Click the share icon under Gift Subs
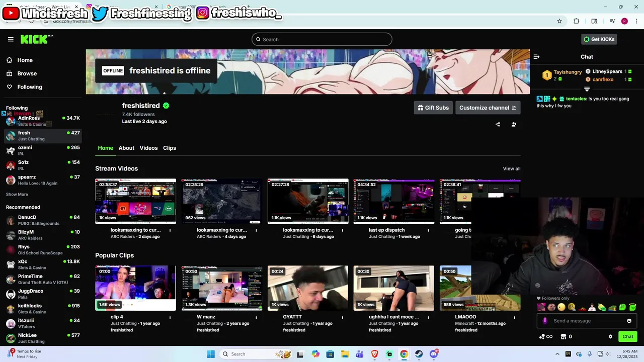This screenshot has width=644, height=362. (498, 125)
